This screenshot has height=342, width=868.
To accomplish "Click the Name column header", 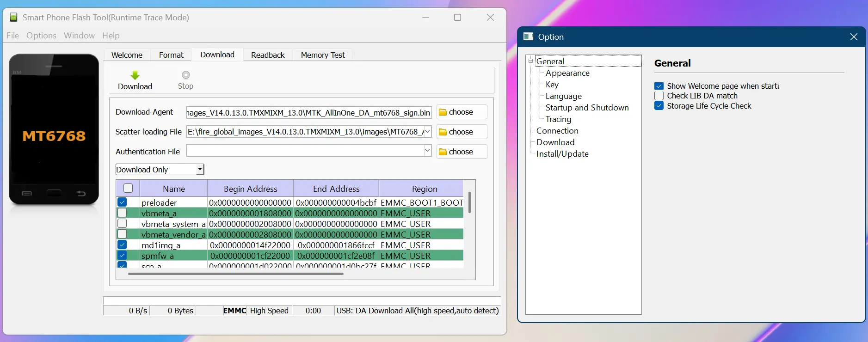I will (x=173, y=189).
